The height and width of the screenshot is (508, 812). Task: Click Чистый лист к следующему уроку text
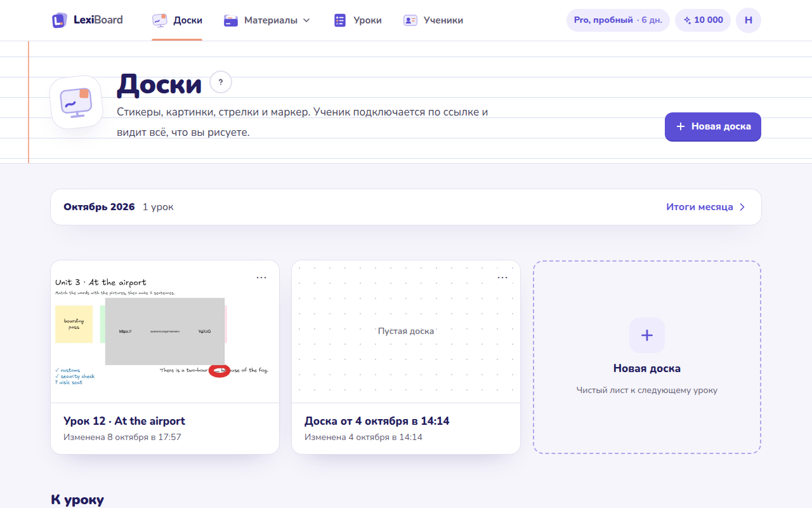point(647,390)
